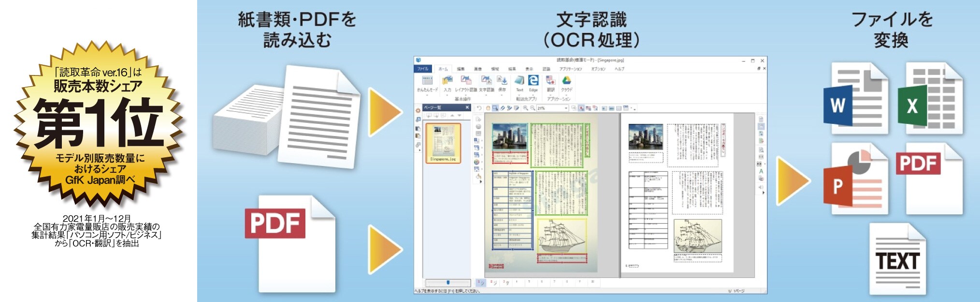The height and width of the screenshot is (302, 980).
Task: Click the top document icon in right sidebar
Action: pos(761,120)
